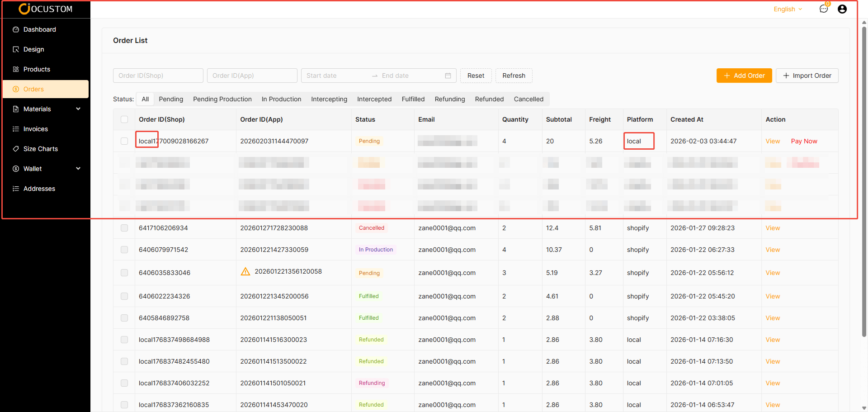Expand the Wallet submenu
The width and height of the screenshot is (868, 412).
[x=78, y=169]
